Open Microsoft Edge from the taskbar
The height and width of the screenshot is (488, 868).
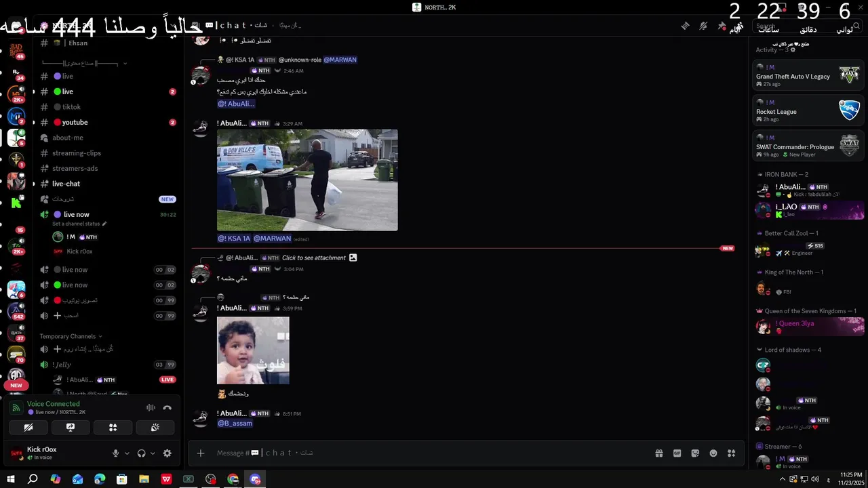100,479
